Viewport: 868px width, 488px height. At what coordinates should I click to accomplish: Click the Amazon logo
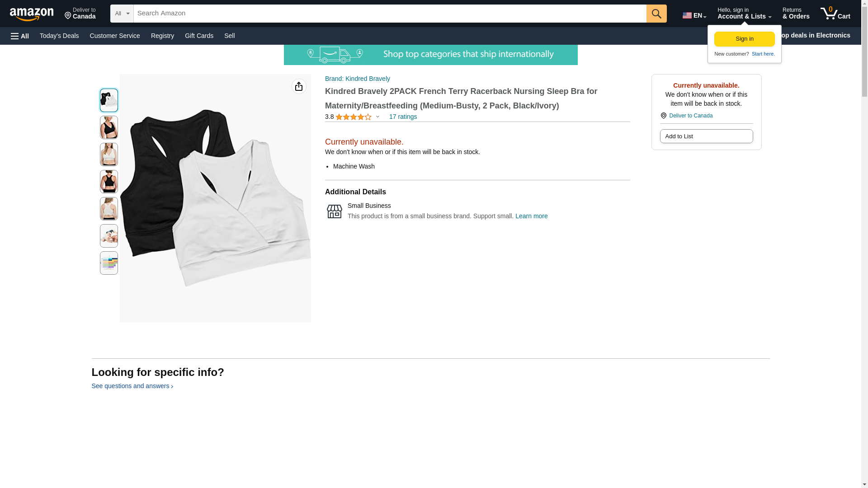[x=32, y=14]
